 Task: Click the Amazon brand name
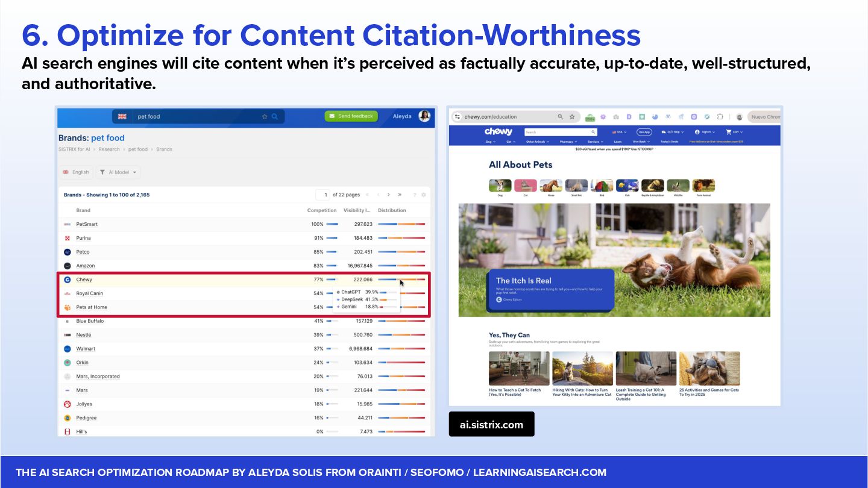85,266
